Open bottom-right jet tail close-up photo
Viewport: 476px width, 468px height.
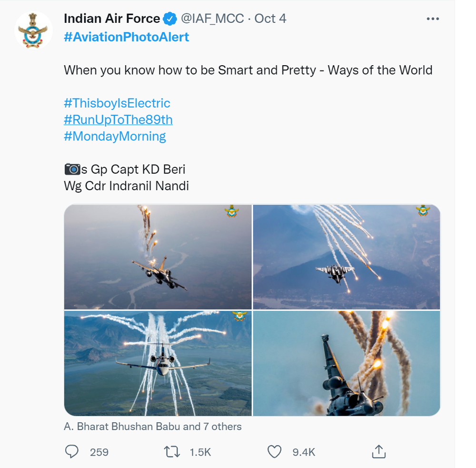347,363
